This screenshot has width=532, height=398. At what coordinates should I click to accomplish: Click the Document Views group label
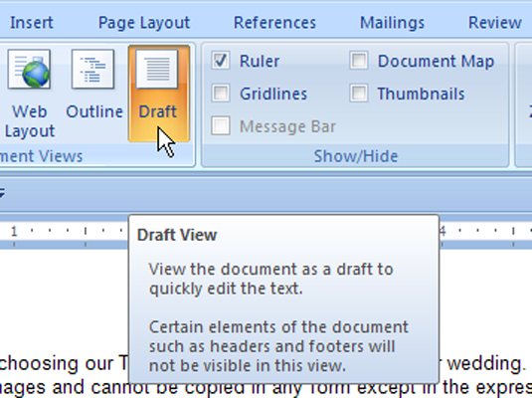42,156
